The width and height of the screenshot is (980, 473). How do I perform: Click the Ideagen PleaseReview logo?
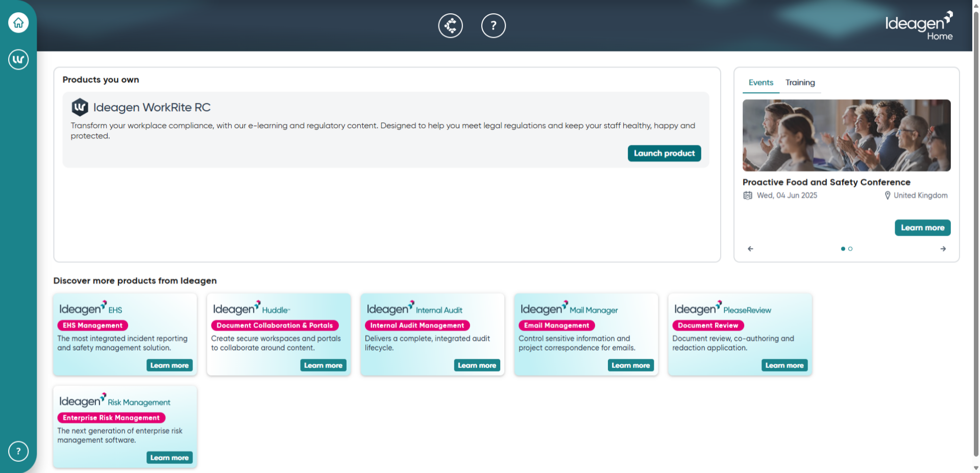click(x=723, y=308)
